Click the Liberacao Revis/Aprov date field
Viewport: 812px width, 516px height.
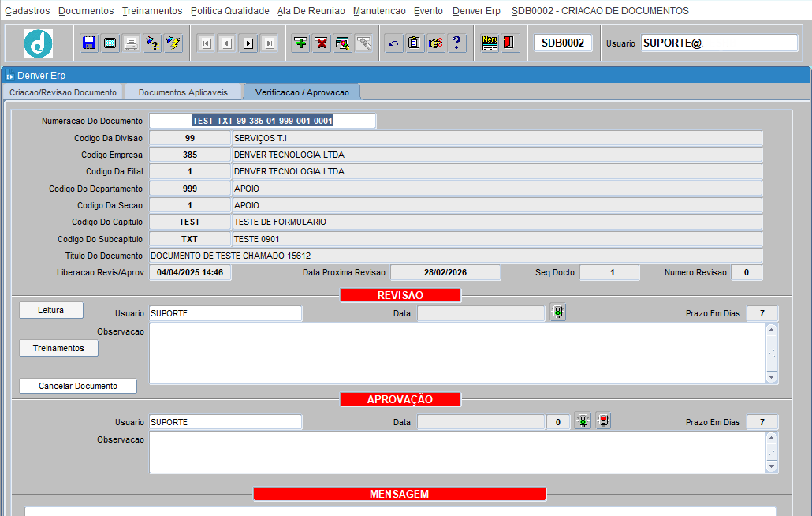[x=190, y=272]
